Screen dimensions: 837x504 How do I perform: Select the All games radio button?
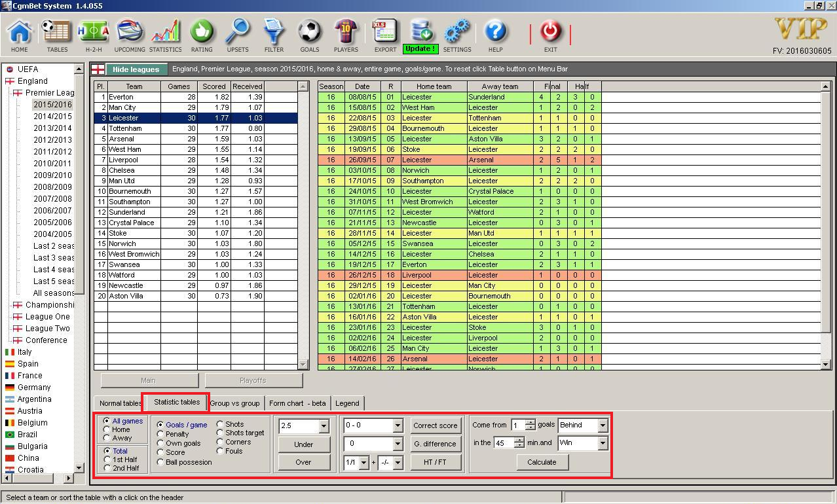point(107,421)
